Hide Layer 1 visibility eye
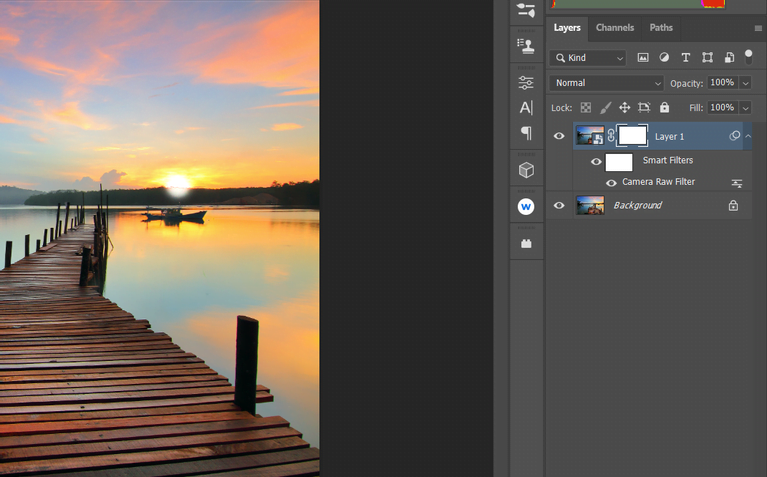 [x=559, y=136]
